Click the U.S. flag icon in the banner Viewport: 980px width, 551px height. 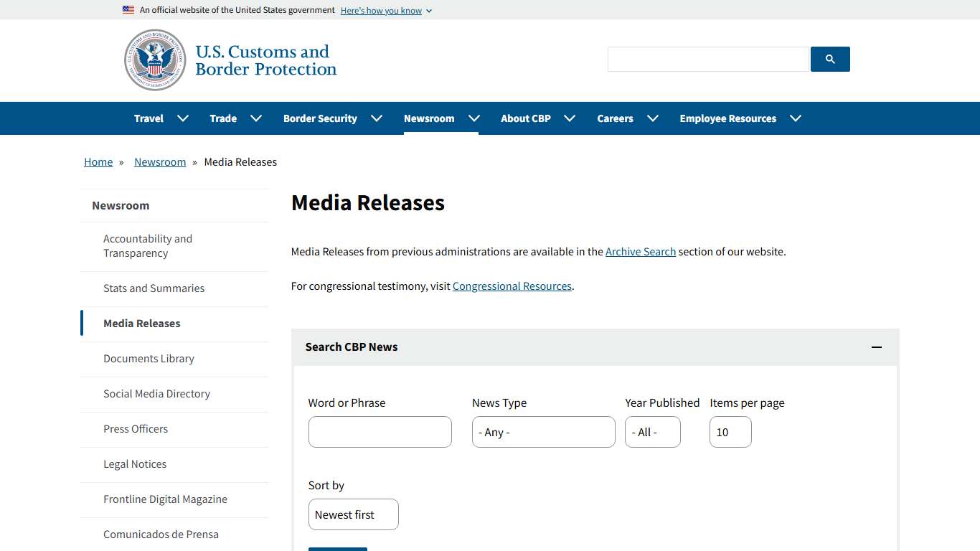[x=128, y=9]
